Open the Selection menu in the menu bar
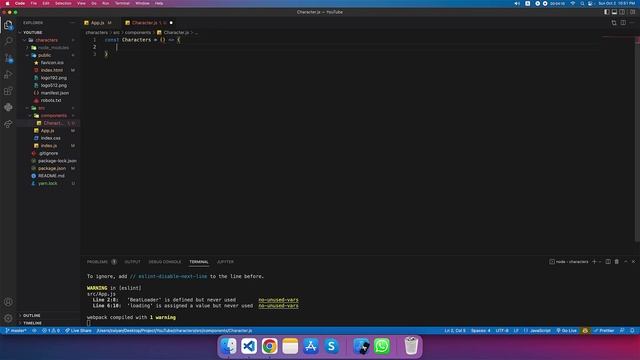 pyautogui.click(x=63, y=3)
